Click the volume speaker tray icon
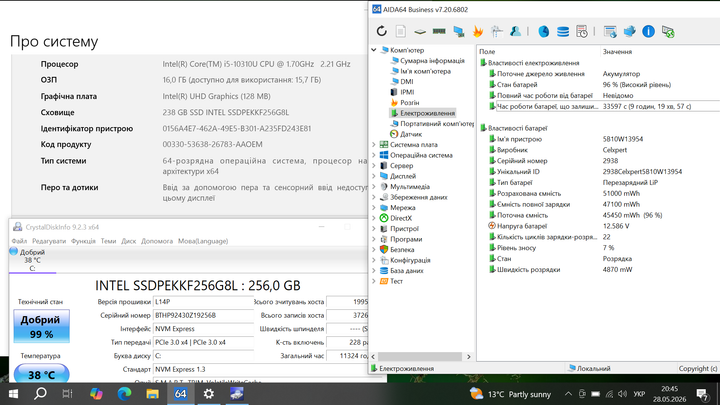This screenshot has height=405, width=720. click(623, 394)
